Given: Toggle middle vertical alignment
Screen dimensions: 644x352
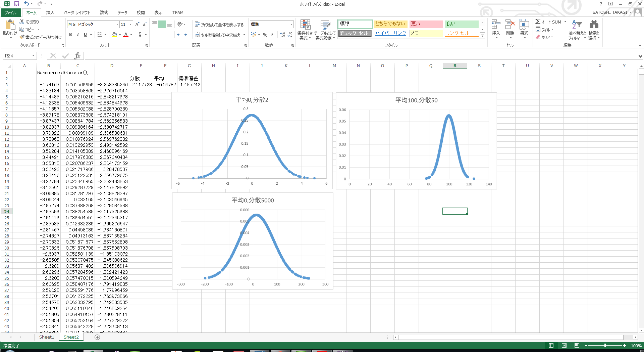Looking at the screenshot, I should [162, 25].
